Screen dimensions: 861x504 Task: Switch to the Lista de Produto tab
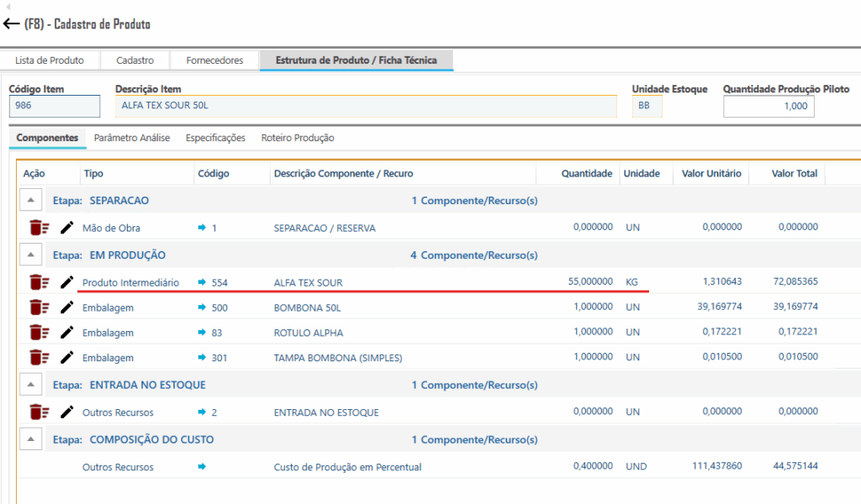[x=50, y=60]
